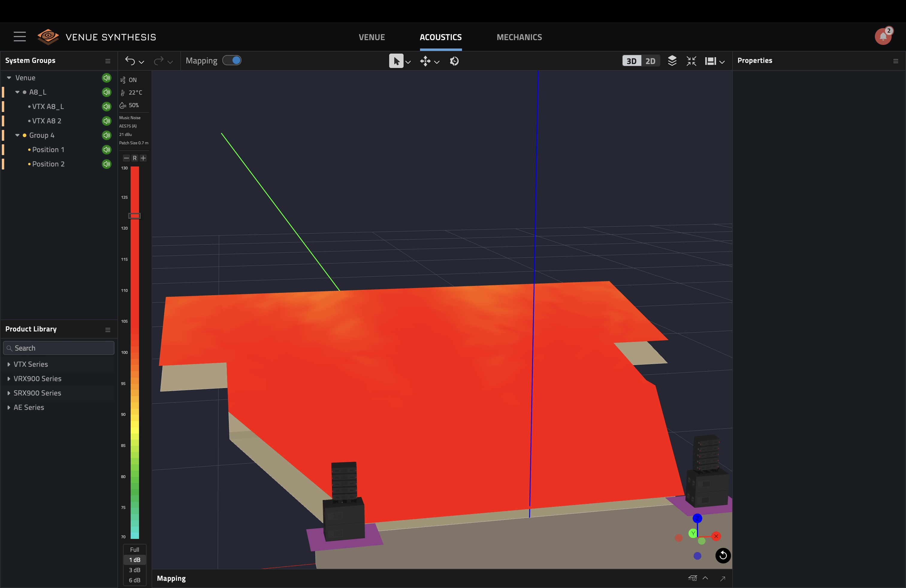
Task: Click the SPL scale slider handle
Action: pyautogui.click(x=135, y=216)
